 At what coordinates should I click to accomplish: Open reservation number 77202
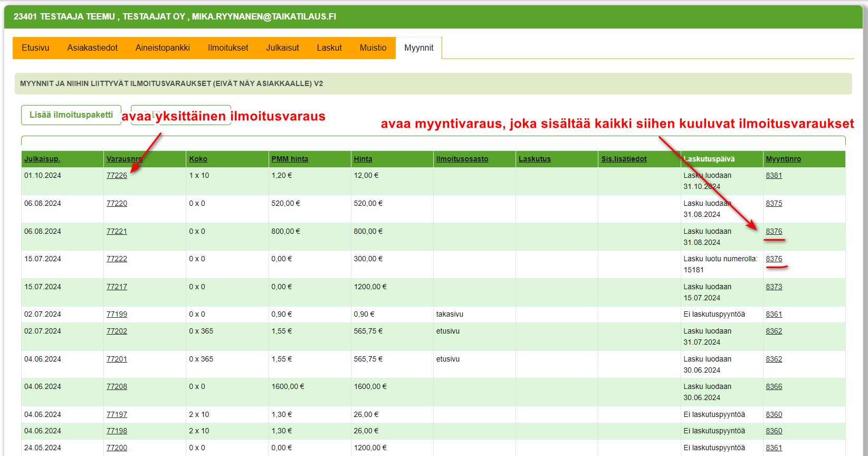117,331
